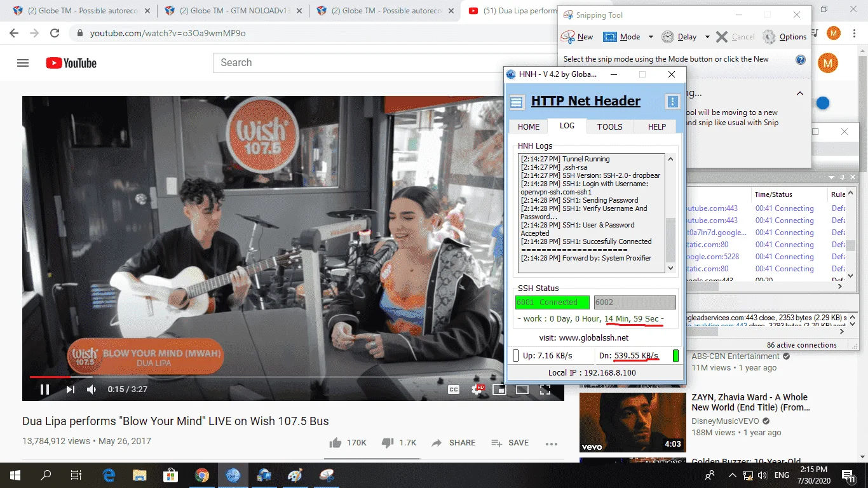The width and height of the screenshot is (868, 488).
Task: Click the Mode button in Snipping Tool
Action: (x=622, y=37)
